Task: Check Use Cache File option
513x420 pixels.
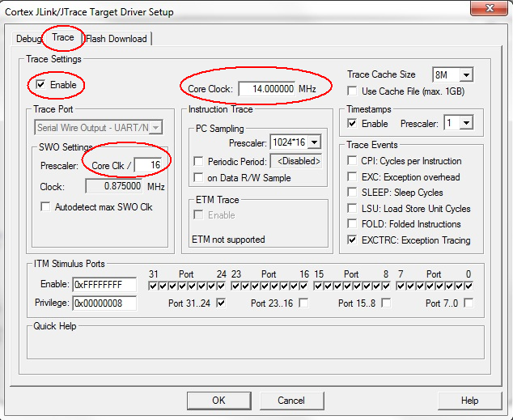Action: pos(352,91)
